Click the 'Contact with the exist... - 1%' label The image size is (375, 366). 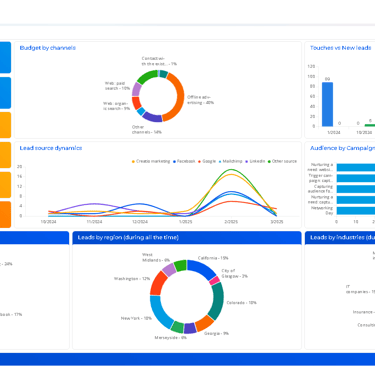click(159, 61)
